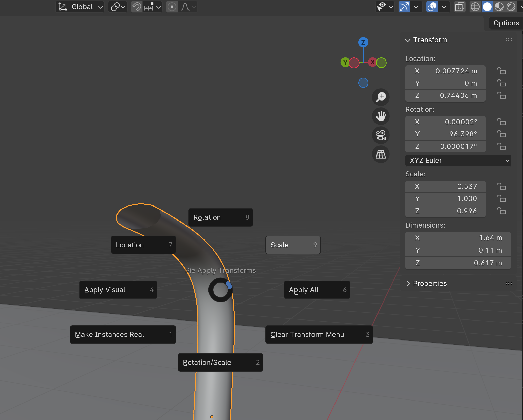Image resolution: width=523 pixels, height=420 pixels.
Task: Switch to material preview shading
Action: (x=499, y=7)
